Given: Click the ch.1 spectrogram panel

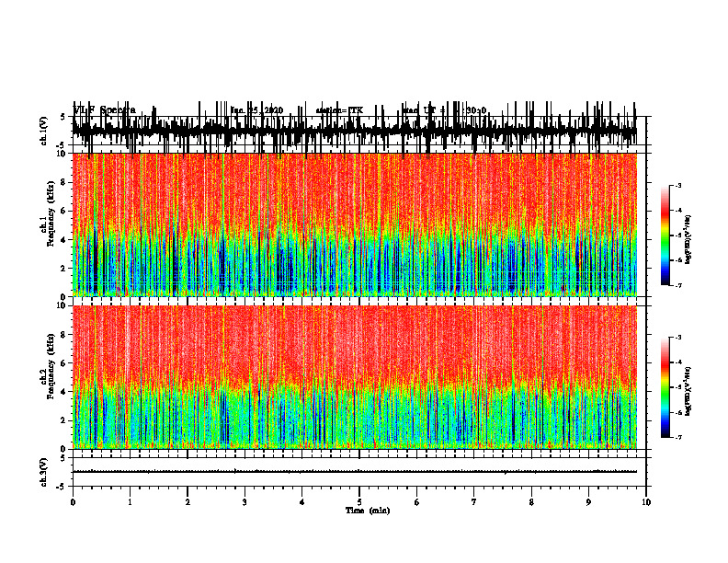Looking at the screenshot, I should click(354, 224).
